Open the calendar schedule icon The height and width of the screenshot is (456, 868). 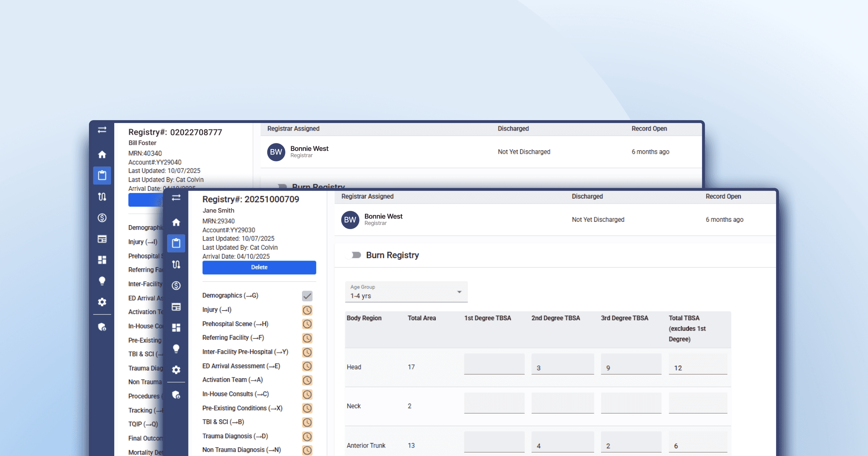point(176,306)
